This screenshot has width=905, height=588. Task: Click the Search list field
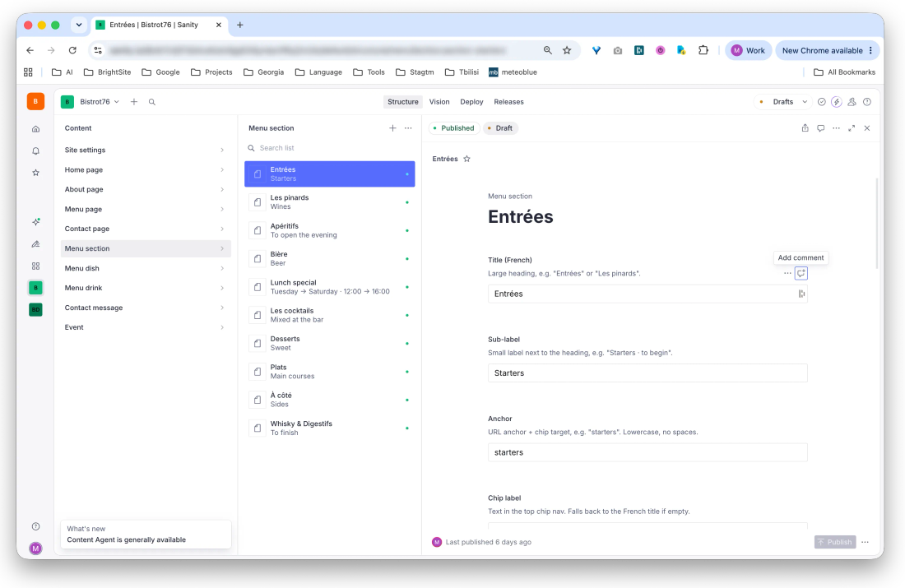point(330,148)
